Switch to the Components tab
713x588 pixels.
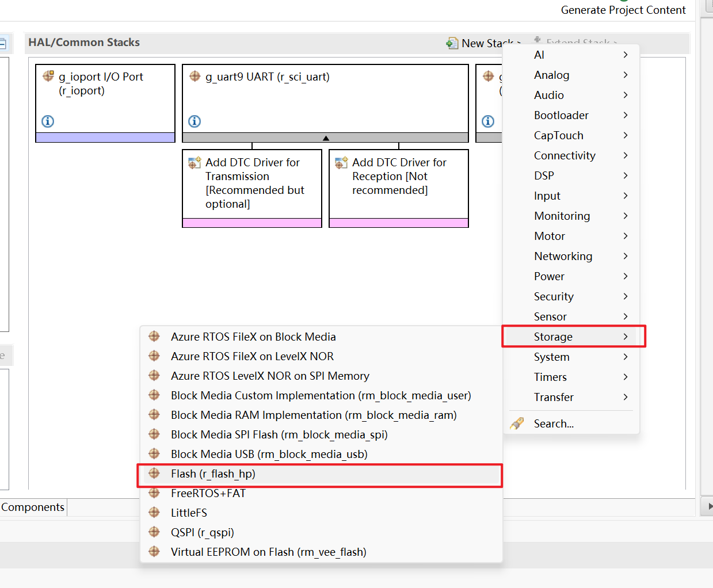coord(33,507)
